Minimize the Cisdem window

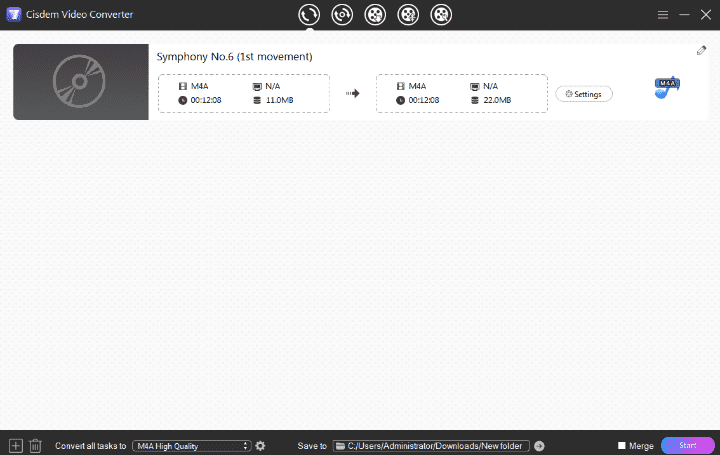coord(684,15)
